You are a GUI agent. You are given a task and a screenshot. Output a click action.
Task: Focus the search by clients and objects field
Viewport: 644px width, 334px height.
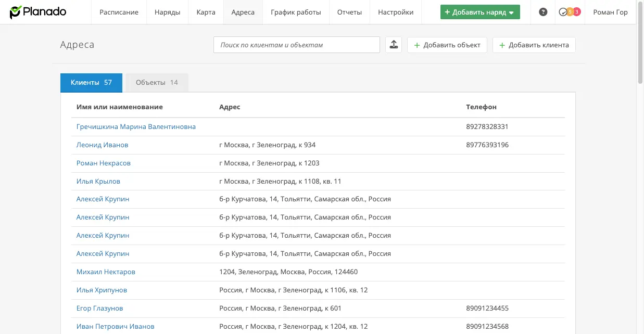[x=297, y=45]
